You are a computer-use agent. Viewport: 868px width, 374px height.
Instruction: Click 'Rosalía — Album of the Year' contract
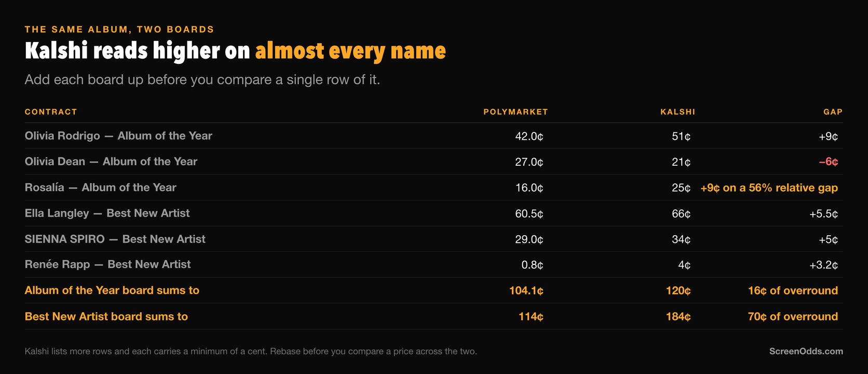point(101,188)
